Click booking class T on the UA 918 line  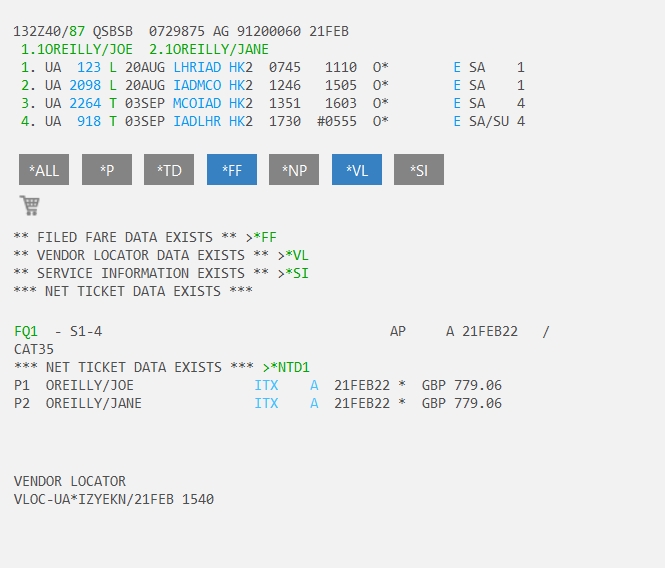[113, 121]
